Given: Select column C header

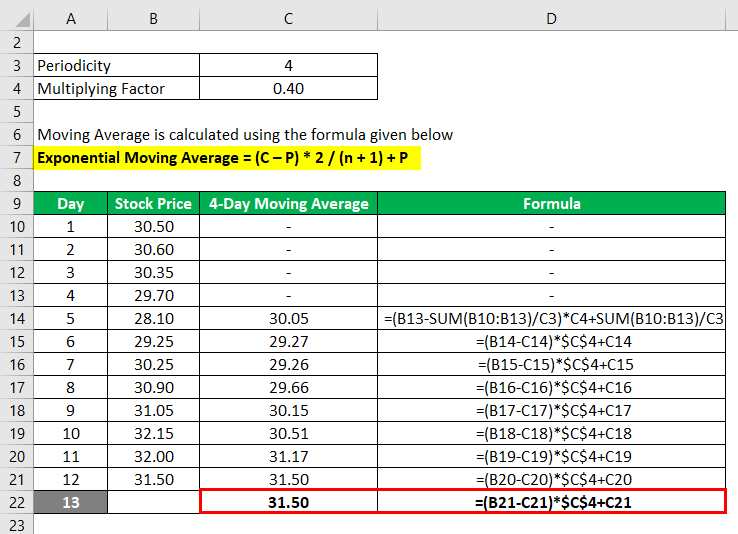Looking at the screenshot, I should click(289, 19).
